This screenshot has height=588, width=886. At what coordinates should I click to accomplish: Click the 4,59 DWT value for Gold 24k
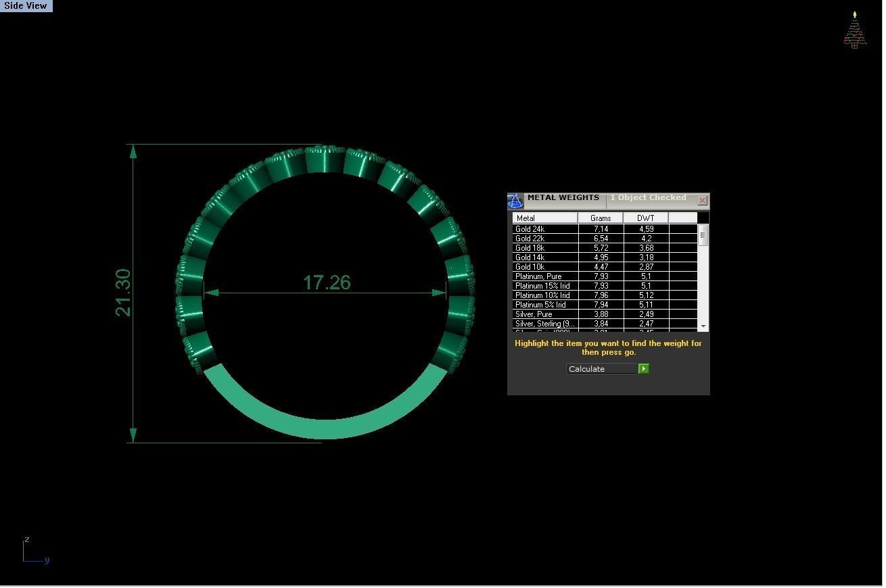646,229
